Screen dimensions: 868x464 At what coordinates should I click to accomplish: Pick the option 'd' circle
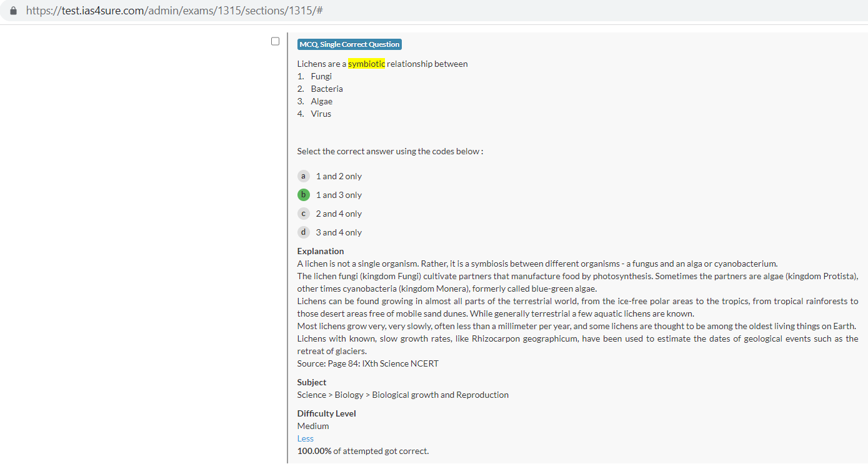[303, 232]
